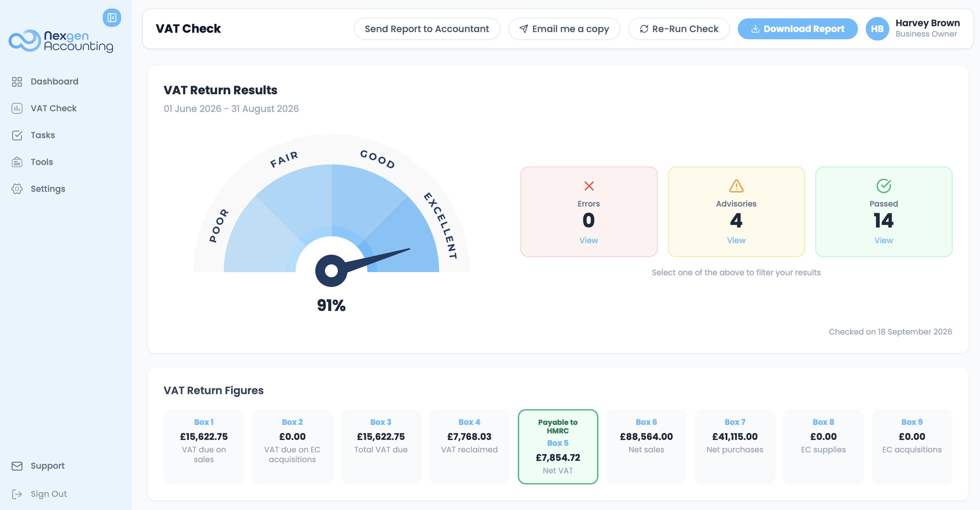Viewport: 980px width, 510px height.
Task: Click Email me a copy button
Action: click(564, 29)
